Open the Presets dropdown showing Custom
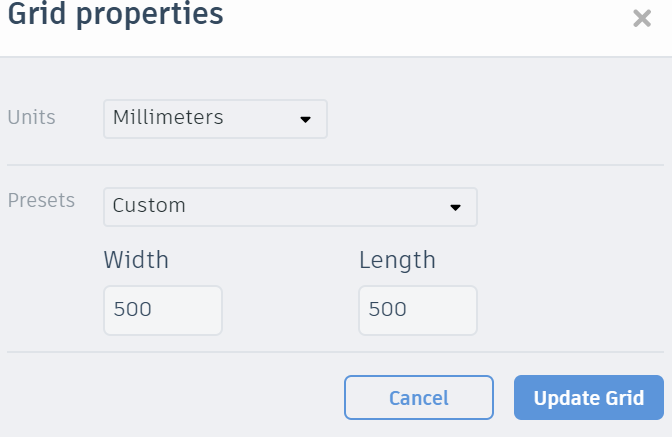 [x=290, y=207]
